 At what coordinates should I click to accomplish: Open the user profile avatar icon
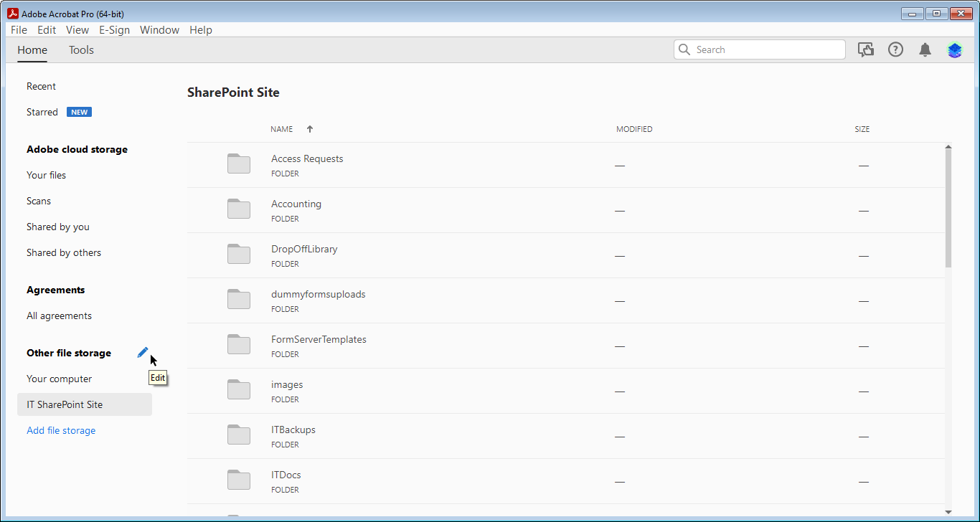tap(955, 49)
